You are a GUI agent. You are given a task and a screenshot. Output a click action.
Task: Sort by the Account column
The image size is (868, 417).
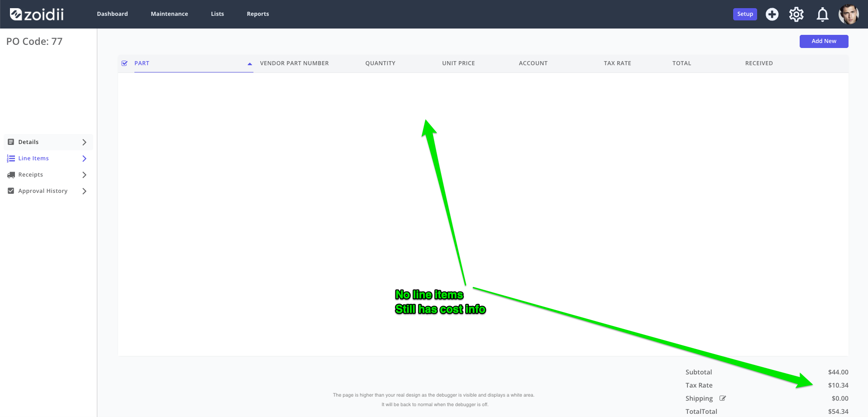[533, 63]
